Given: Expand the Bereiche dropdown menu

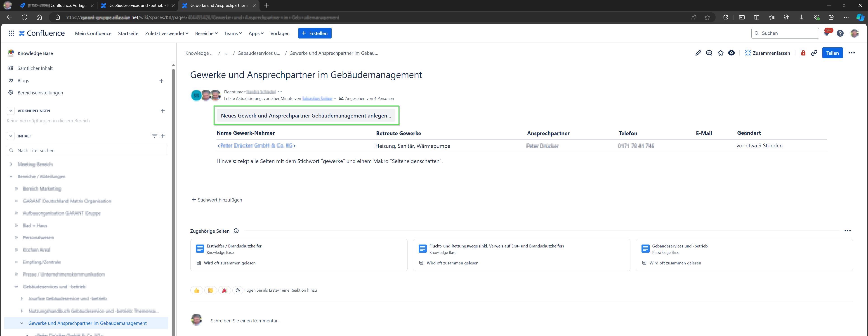Looking at the screenshot, I should (206, 34).
